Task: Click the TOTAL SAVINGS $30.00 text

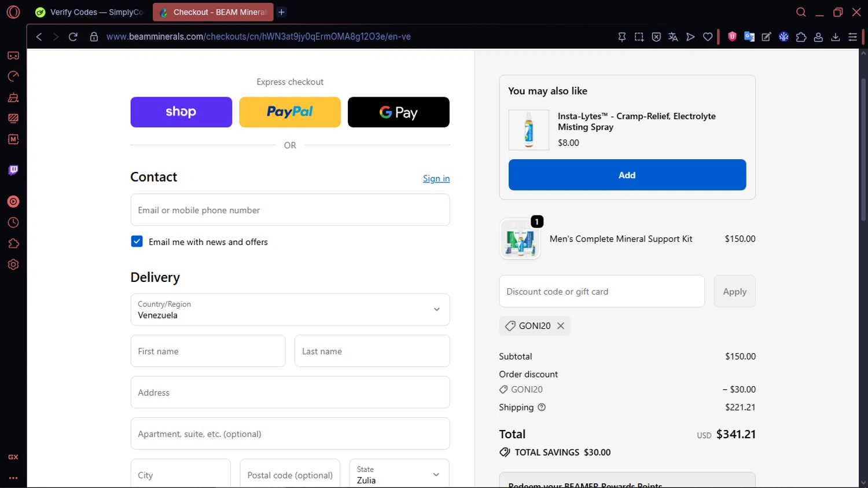Action: (562, 452)
